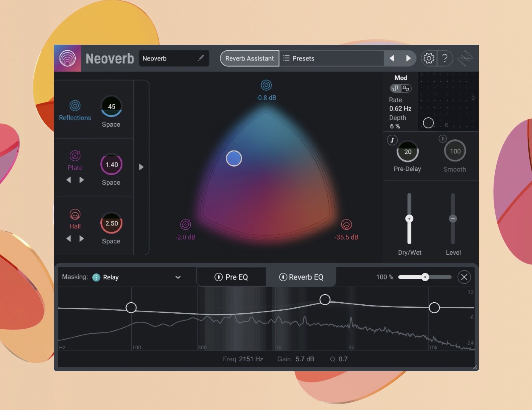
Task: Select next Plate reverb type
Action: click(81, 180)
